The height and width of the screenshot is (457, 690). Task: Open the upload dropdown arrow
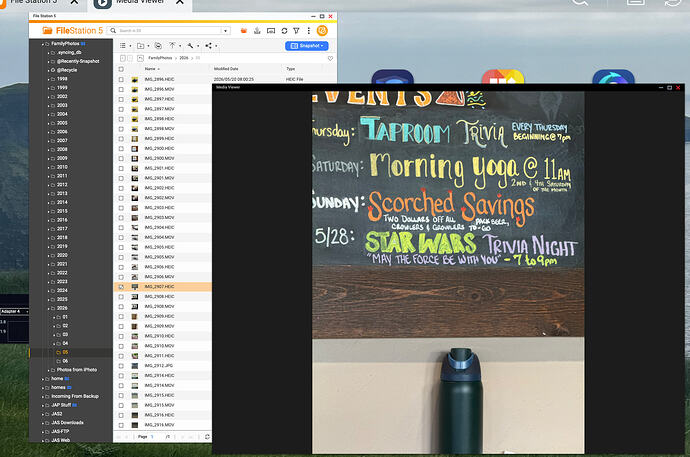[x=180, y=46]
